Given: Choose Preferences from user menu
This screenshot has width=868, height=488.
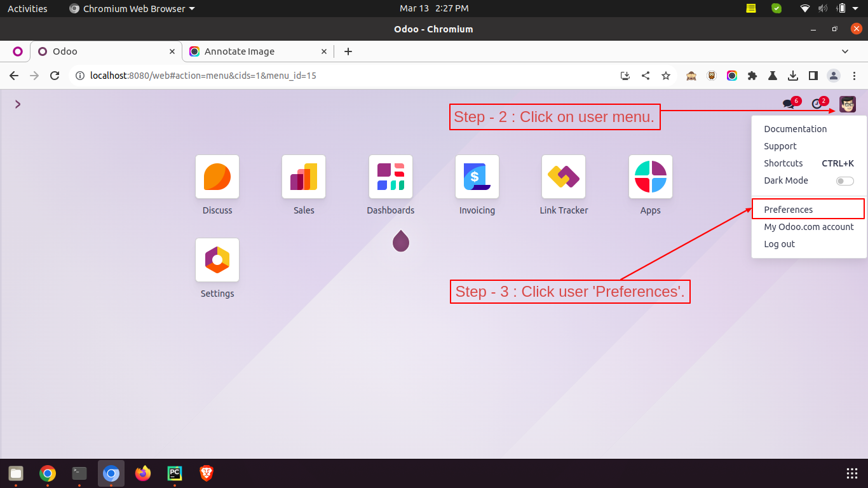Looking at the screenshot, I should pyautogui.click(x=809, y=210).
